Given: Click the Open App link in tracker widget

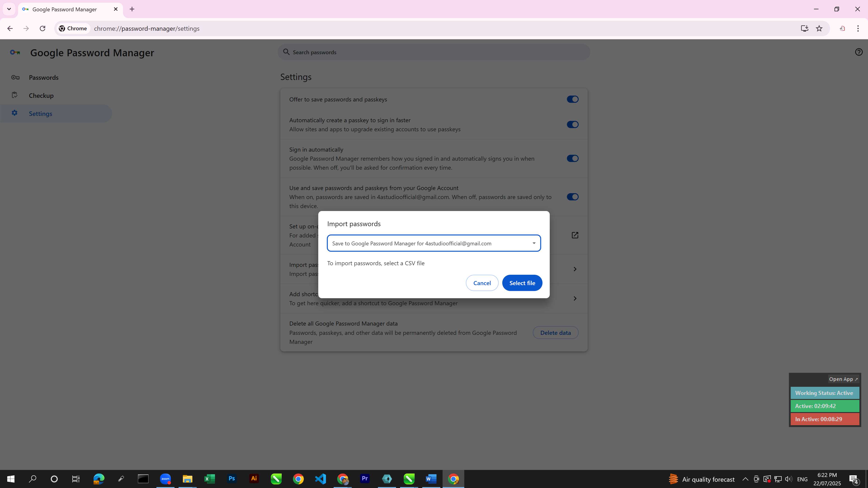Looking at the screenshot, I should (x=843, y=379).
